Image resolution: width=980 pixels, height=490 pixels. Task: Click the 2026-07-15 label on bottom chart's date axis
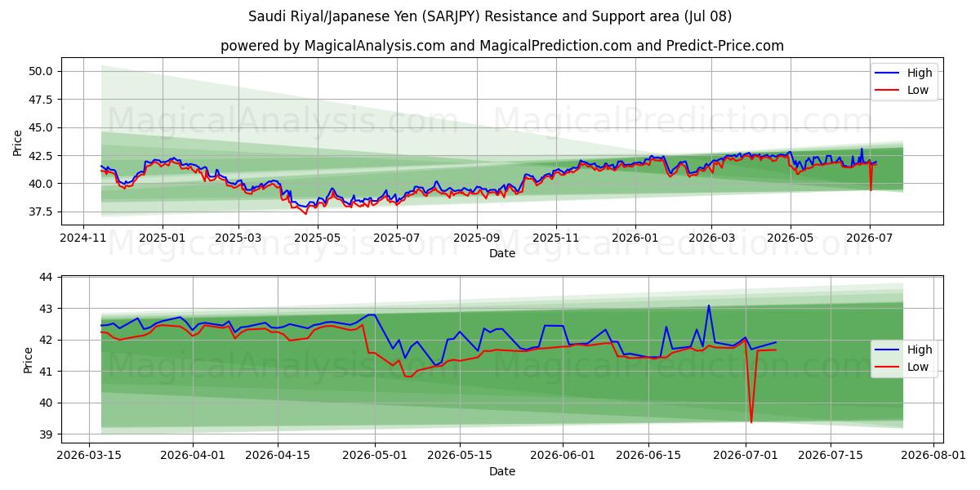[x=831, y=457]
